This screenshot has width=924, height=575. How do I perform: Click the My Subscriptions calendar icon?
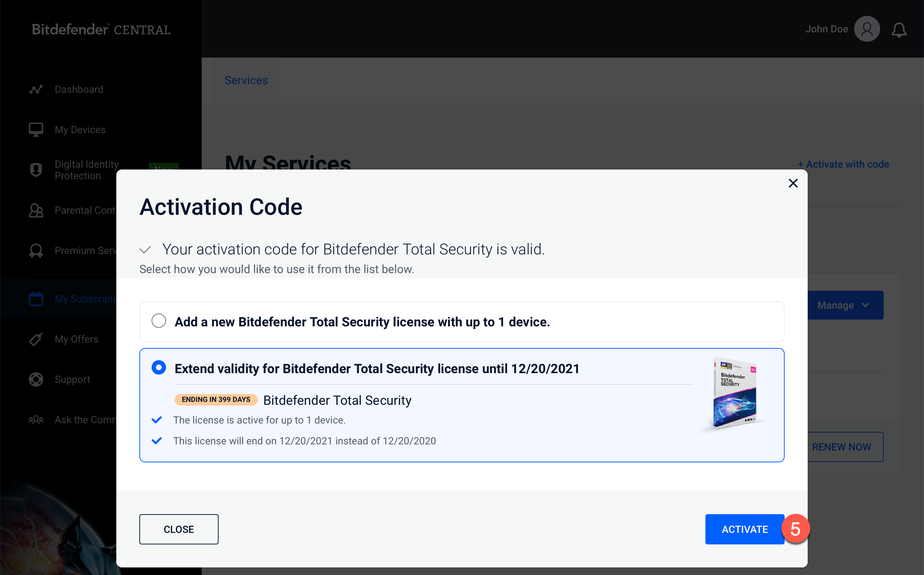pos(36,299)
